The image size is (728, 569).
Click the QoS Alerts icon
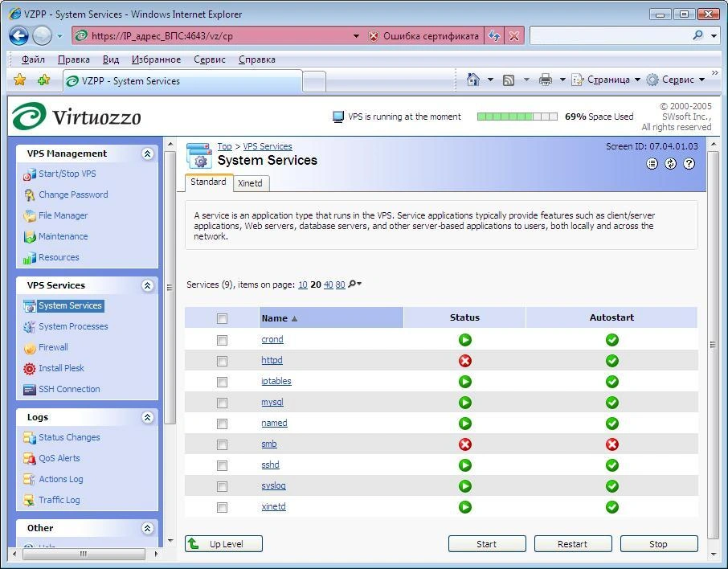tap(29, 458)
